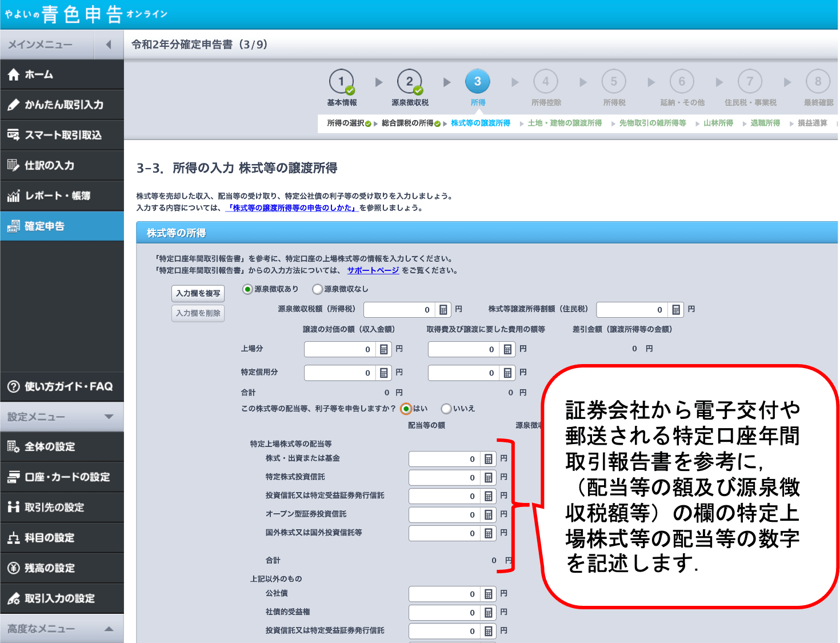Open calculator for オープン型証券投資信託
This screenshot has width=840, height=643.
(x=488, y=514)
